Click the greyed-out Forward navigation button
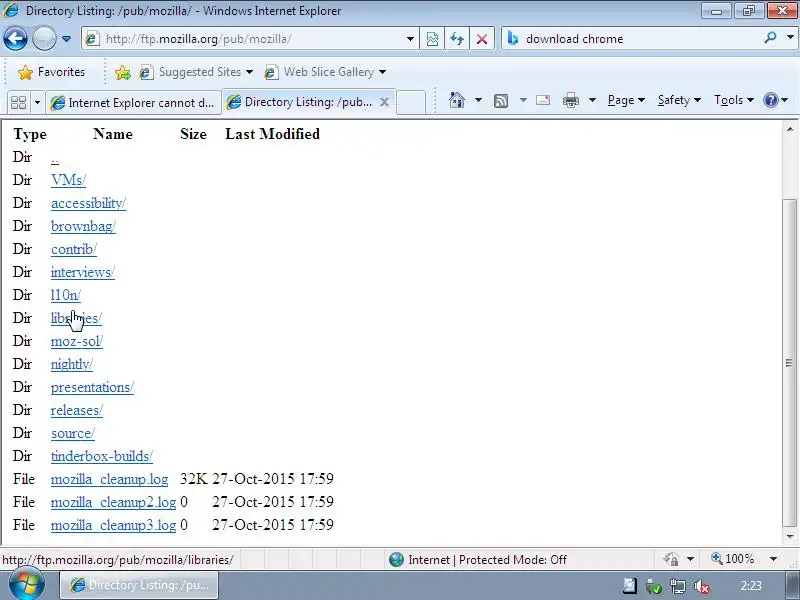 (x=44, y=38)
